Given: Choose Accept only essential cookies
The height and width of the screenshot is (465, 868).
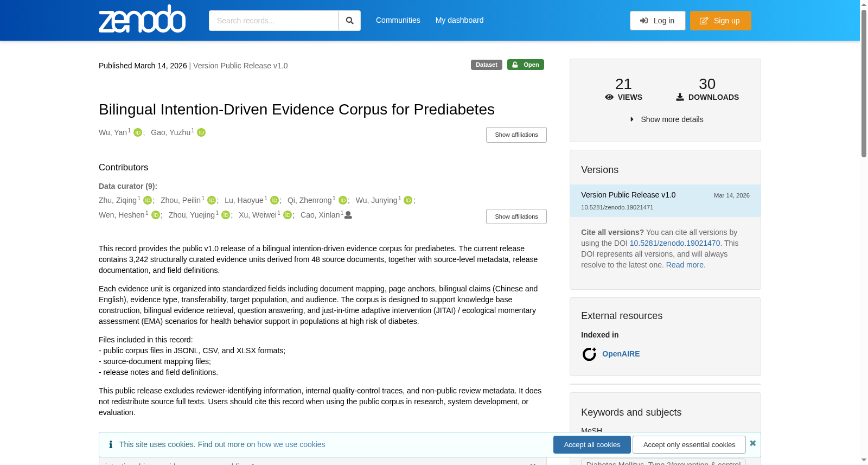Looking at the screenshot, I should pyautogui.click(x=689, y=444).
